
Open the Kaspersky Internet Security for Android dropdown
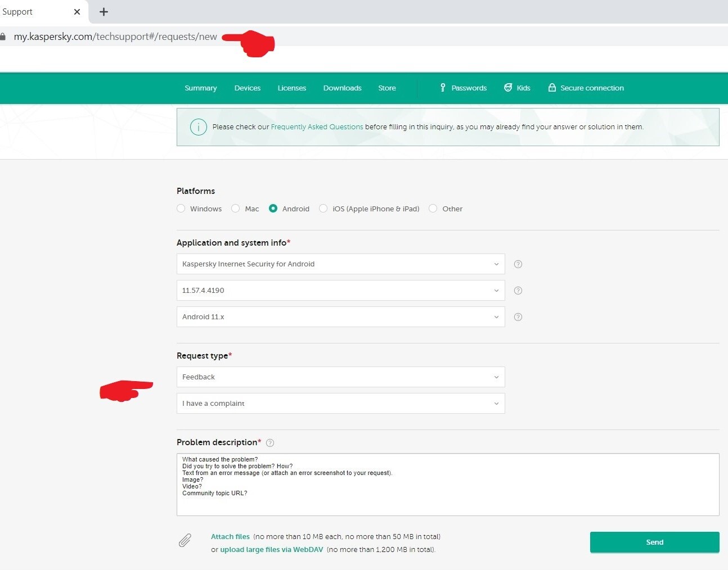click(341, 264)
